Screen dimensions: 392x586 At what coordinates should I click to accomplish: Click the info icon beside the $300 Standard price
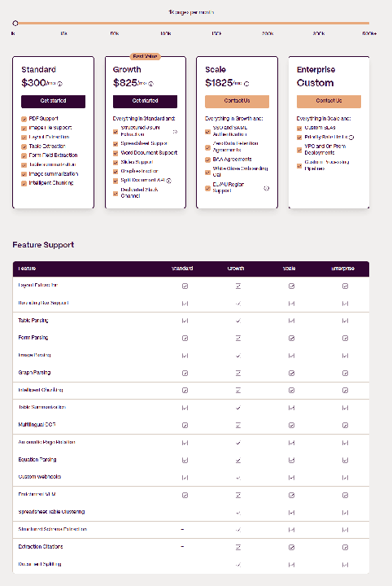click(59, 84)
